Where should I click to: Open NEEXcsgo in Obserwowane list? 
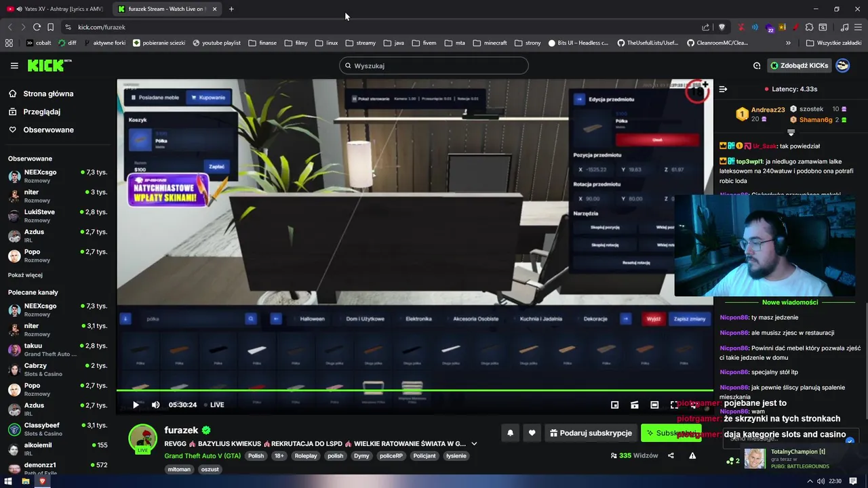click(58, 176)
